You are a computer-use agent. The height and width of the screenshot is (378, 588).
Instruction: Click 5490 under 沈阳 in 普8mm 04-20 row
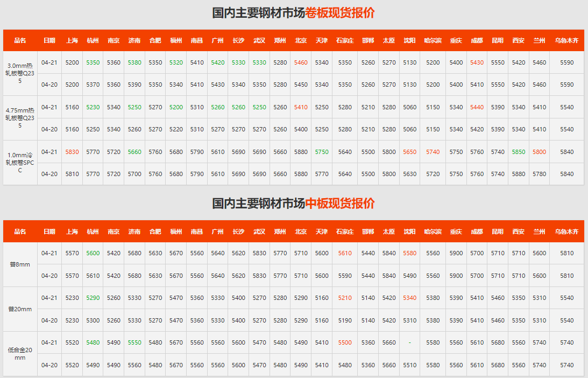[409, 276]
